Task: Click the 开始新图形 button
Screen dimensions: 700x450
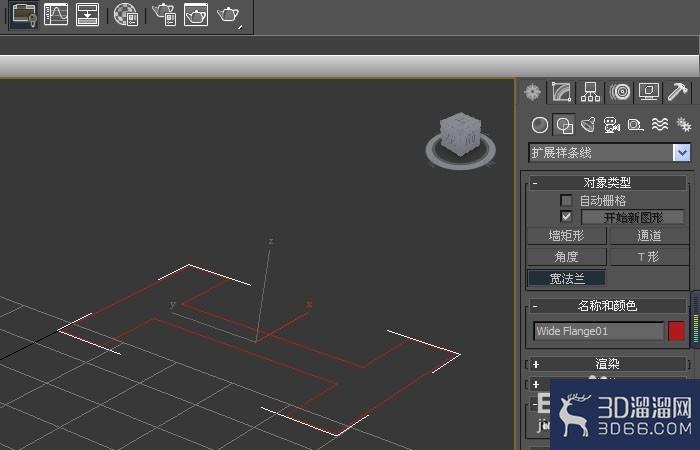Action: click(x=633, y=217)
